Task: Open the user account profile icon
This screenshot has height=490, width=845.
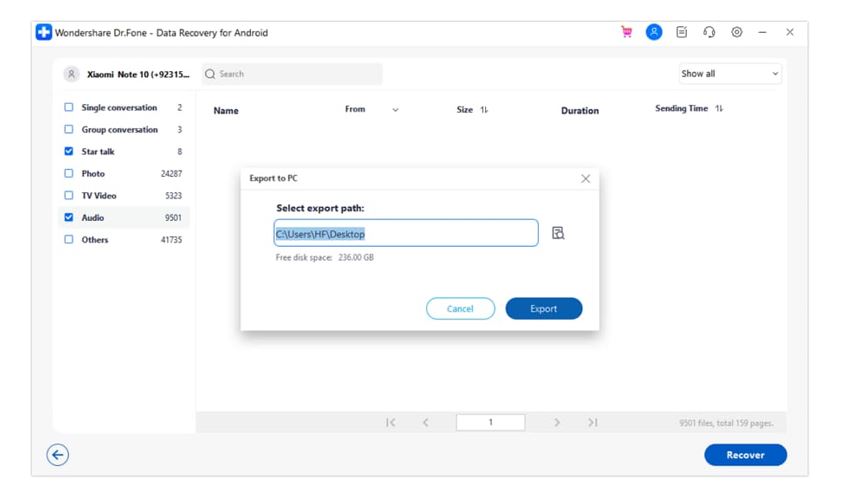Action: (654, 32)
